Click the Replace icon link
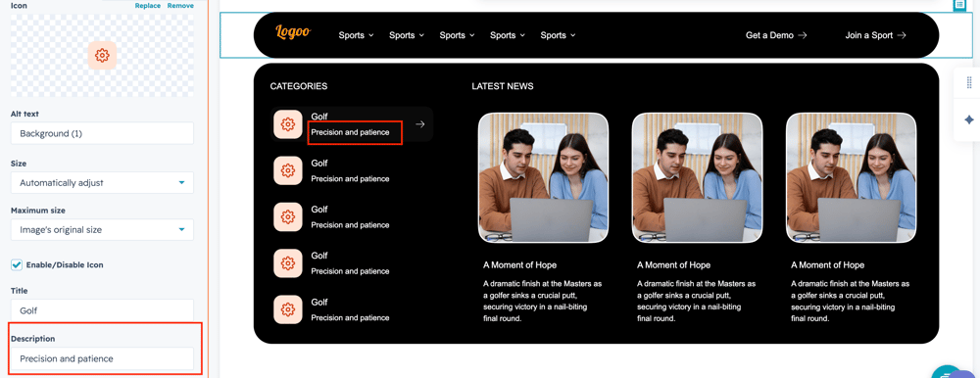Screen dimensions: 980x378 pos(148,6)
